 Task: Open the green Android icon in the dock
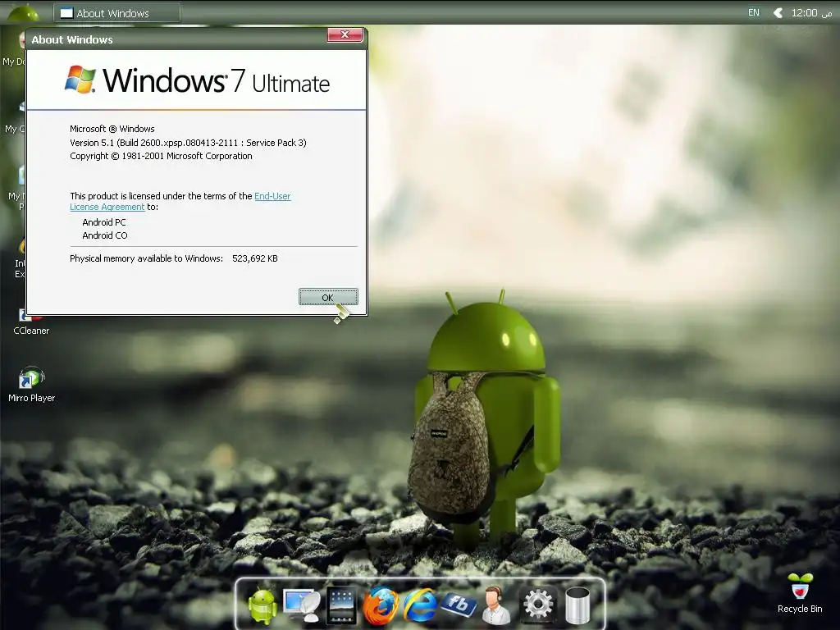[262, 605]
